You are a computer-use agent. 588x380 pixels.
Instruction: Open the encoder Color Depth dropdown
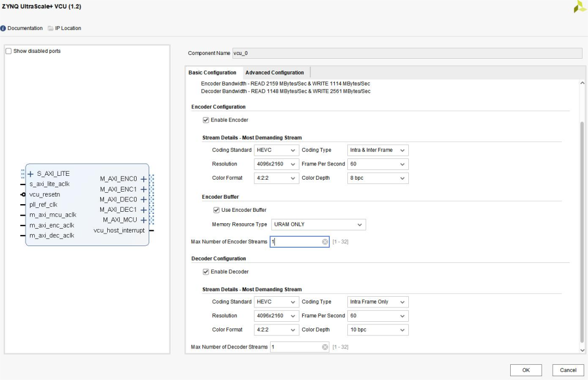click(378, 178)
